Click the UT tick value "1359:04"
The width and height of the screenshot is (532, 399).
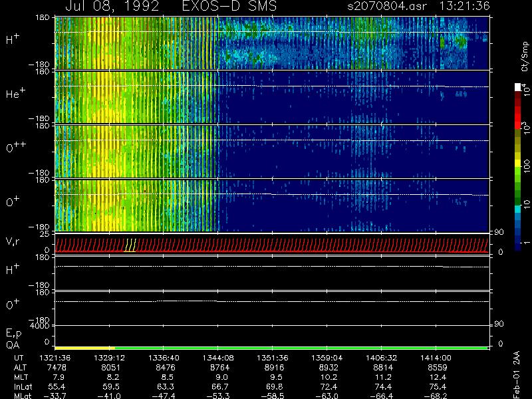327,358
